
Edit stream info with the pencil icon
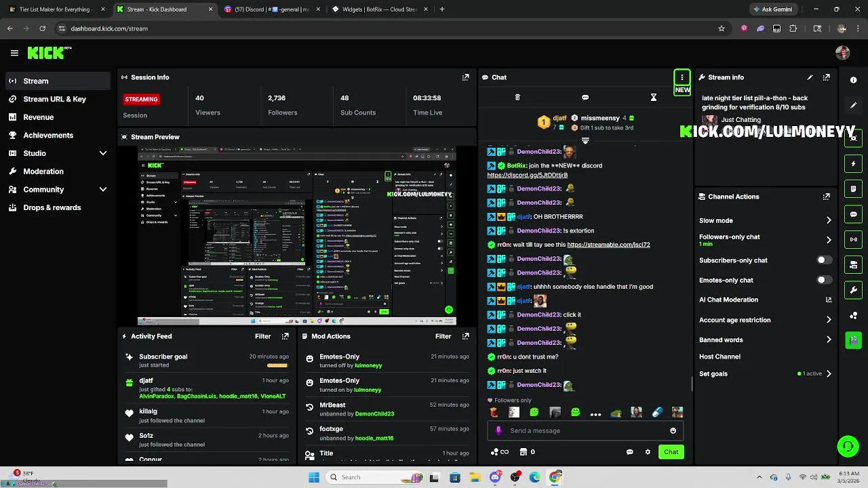810,77
